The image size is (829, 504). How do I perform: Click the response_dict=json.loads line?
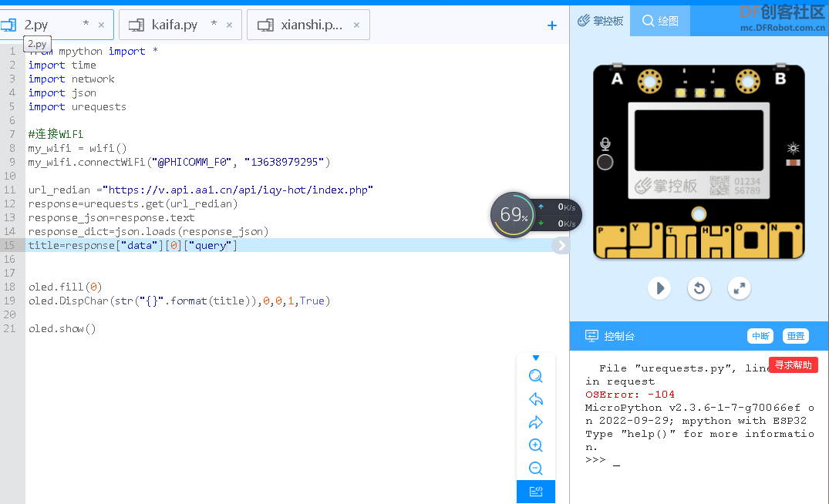(x=148, y=231)
